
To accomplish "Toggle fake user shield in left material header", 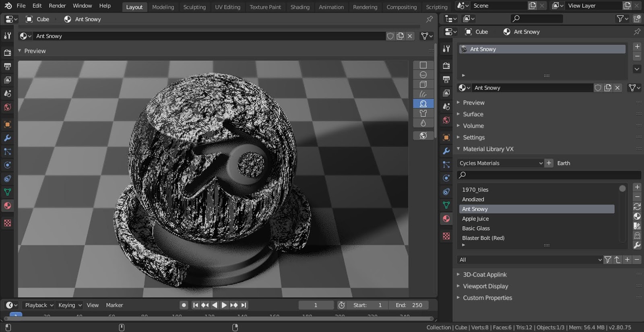I will [390, 36].
